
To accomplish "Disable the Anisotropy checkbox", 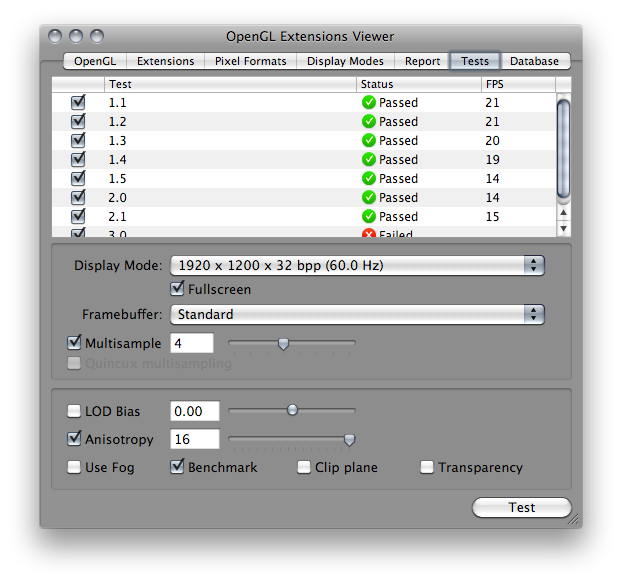I will tap(74, 439).
